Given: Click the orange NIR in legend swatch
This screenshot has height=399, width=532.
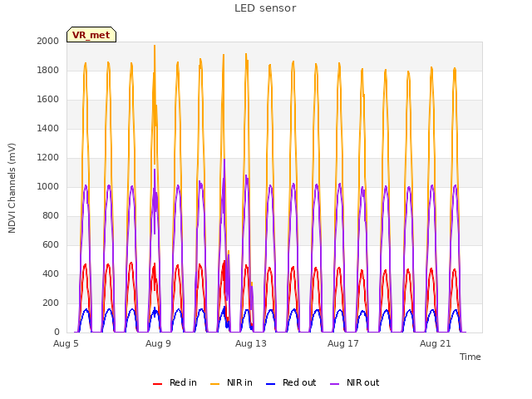Looking at the screenshot, I should point(214,384).
